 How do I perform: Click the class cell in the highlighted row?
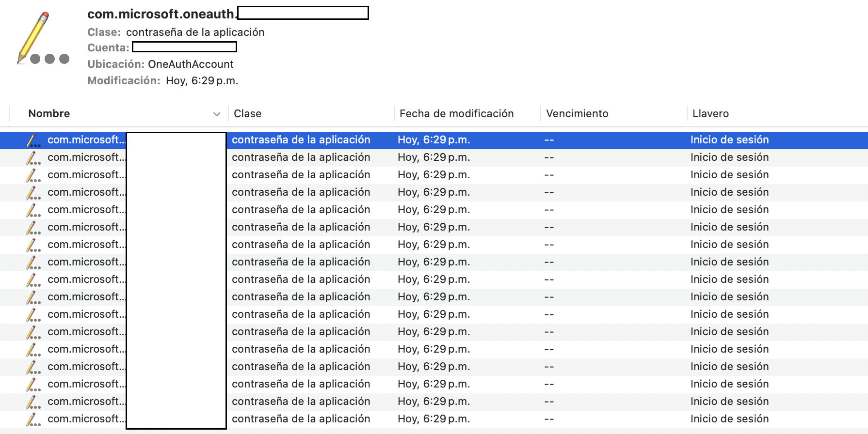coord(301,140)
